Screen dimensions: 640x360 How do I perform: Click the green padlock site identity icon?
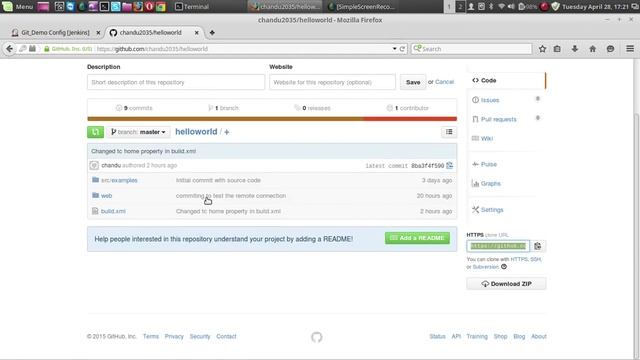click(47, 49)
